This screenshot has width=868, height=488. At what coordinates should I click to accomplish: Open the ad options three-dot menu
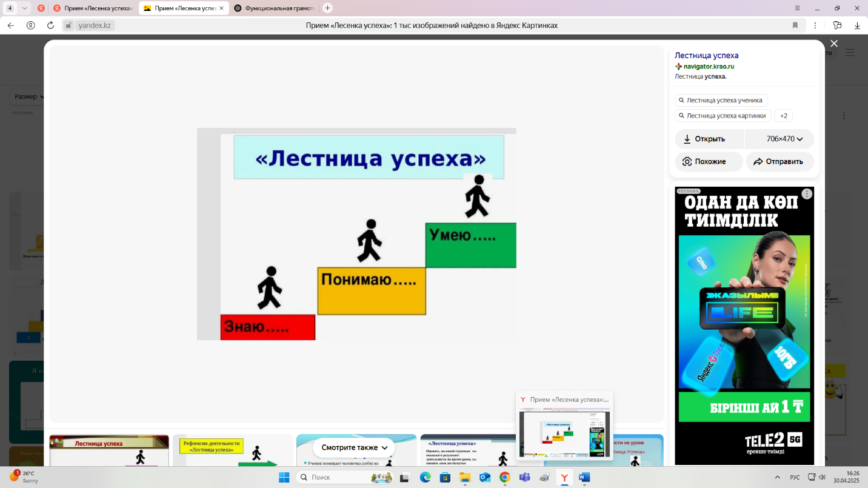coord(807,194)
